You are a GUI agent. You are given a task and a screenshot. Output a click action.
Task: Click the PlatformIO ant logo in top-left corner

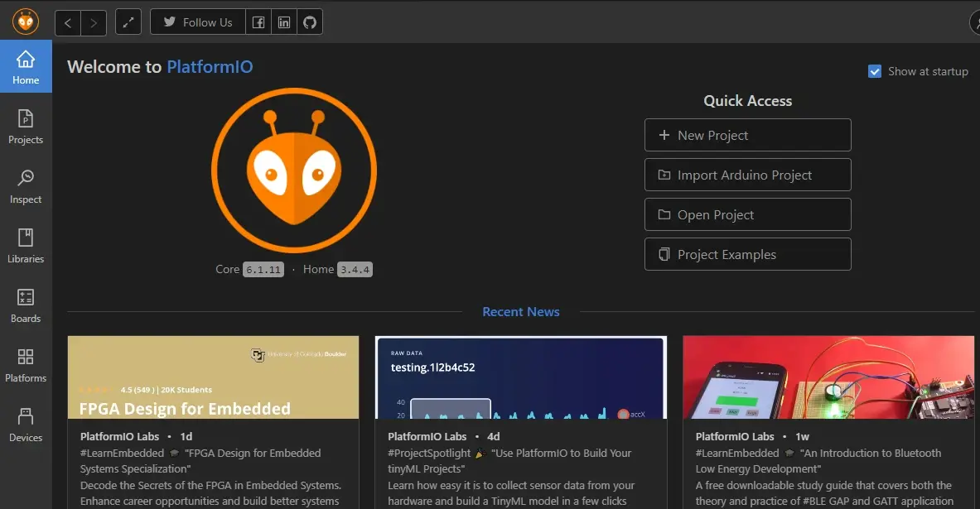pyautogui.click(x=26, y=22)
